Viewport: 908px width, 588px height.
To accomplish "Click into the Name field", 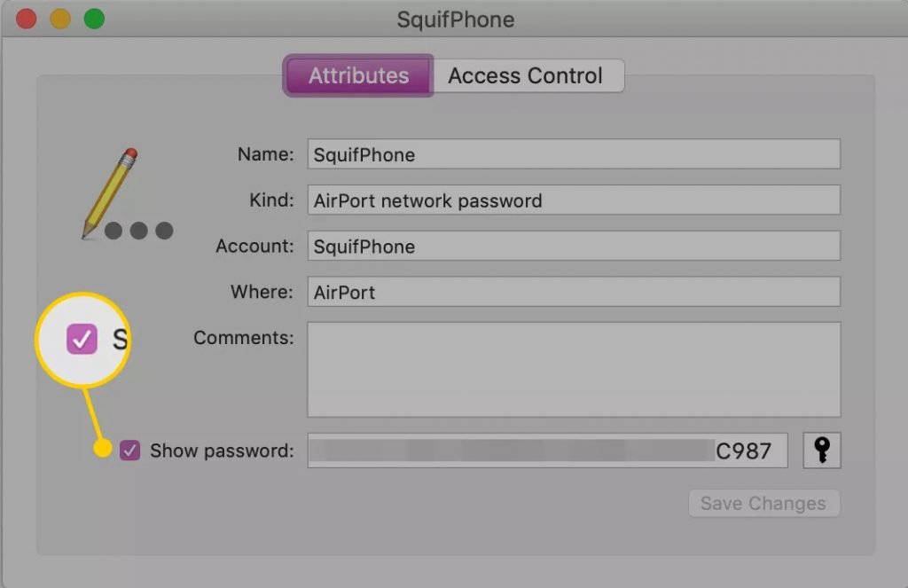I will 574,154.
